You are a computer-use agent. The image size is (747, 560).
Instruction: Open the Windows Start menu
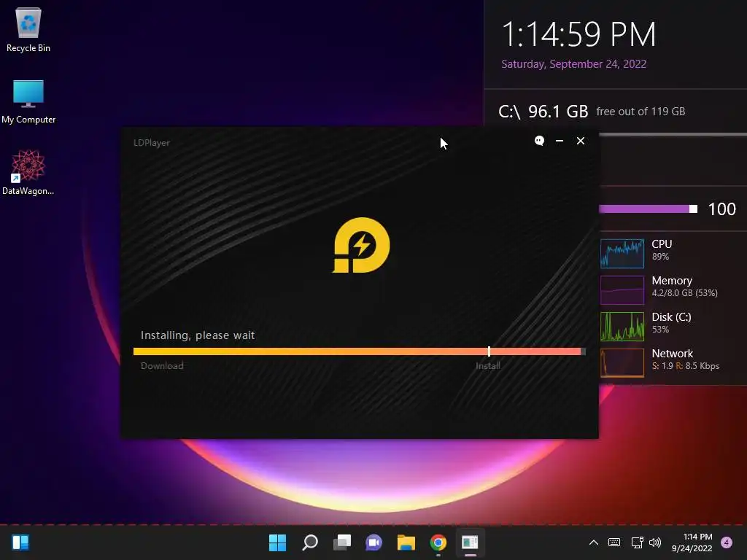pos(277,542)
